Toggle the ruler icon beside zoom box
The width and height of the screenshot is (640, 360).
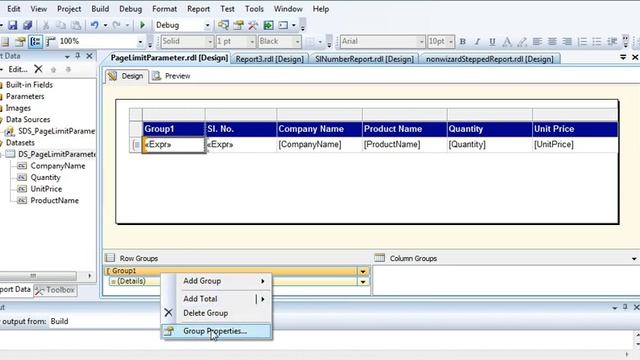[x=51, y=41]
